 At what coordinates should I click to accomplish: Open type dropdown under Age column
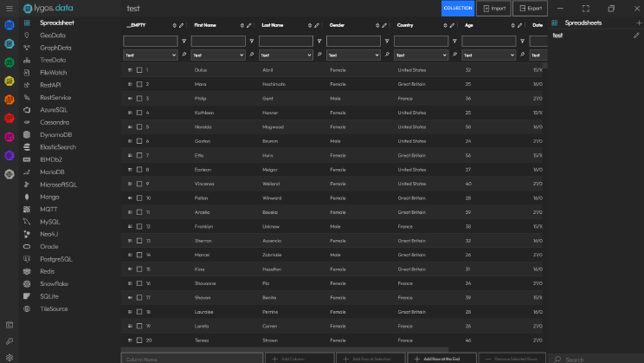tap(489, 55)
